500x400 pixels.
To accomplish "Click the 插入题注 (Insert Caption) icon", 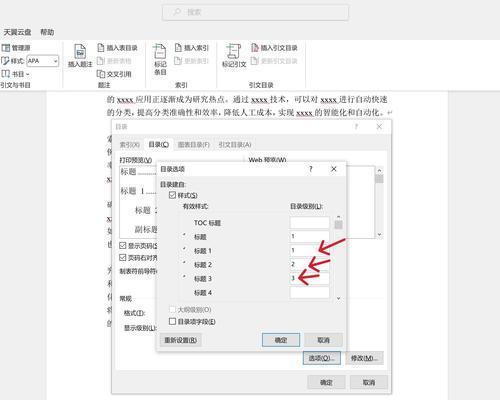I will coord(80,52).
